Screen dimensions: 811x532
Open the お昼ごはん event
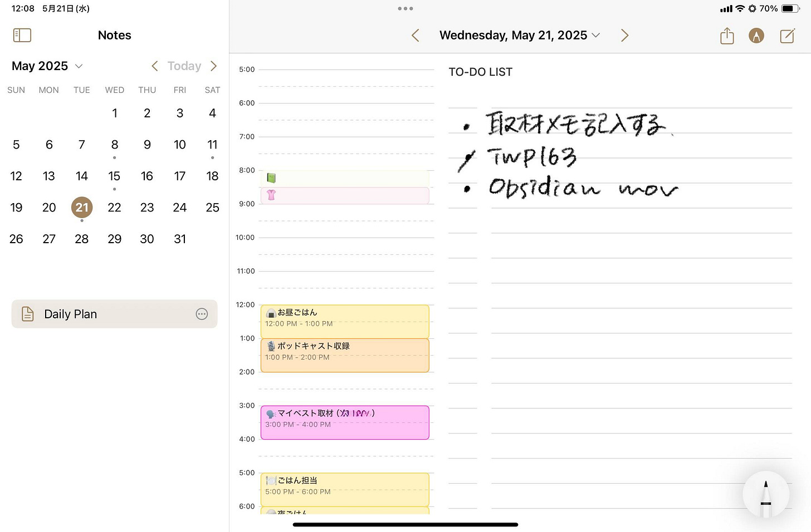pos(345,321)
